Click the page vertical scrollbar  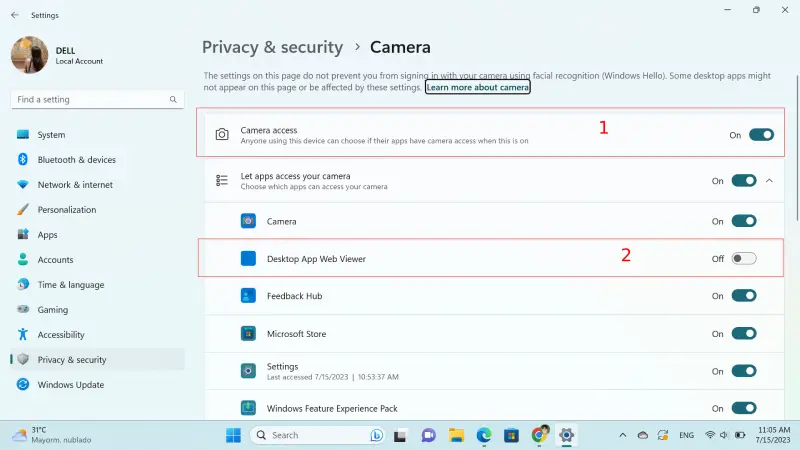tap(797, 148)
